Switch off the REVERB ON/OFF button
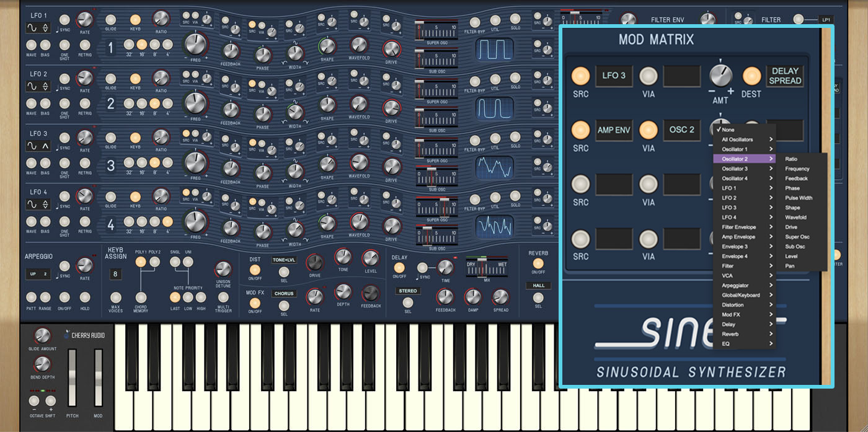Viewport: 868px width, 432px height. 538,263
